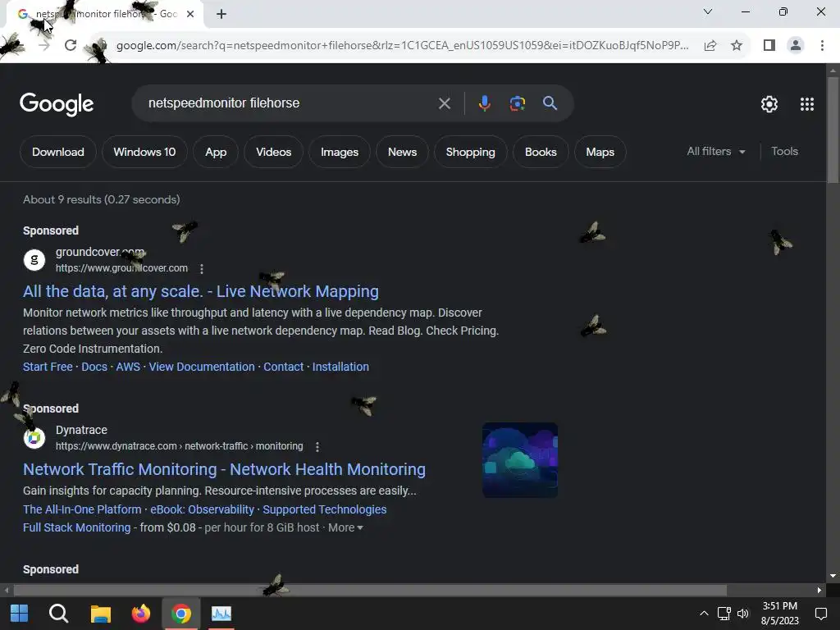Switch to Videos results
Image resolution: width=840 pixels, height=630 pixels.
pos(274,152)
